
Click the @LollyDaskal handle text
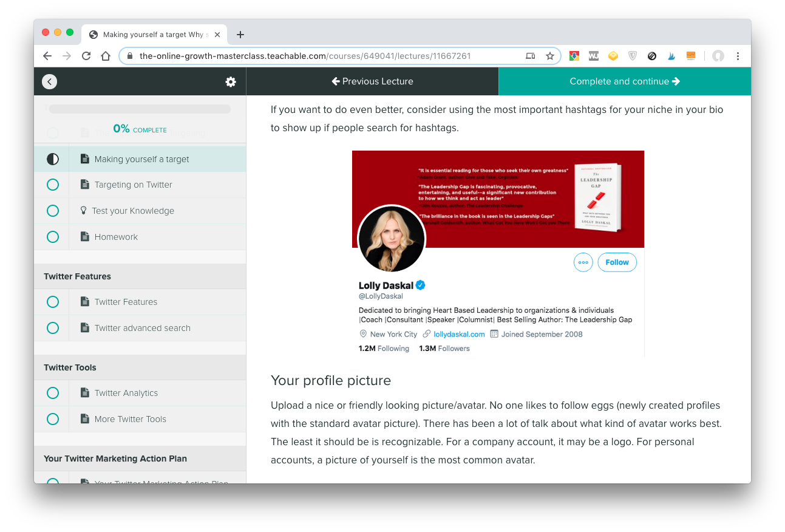pos(381,296)
